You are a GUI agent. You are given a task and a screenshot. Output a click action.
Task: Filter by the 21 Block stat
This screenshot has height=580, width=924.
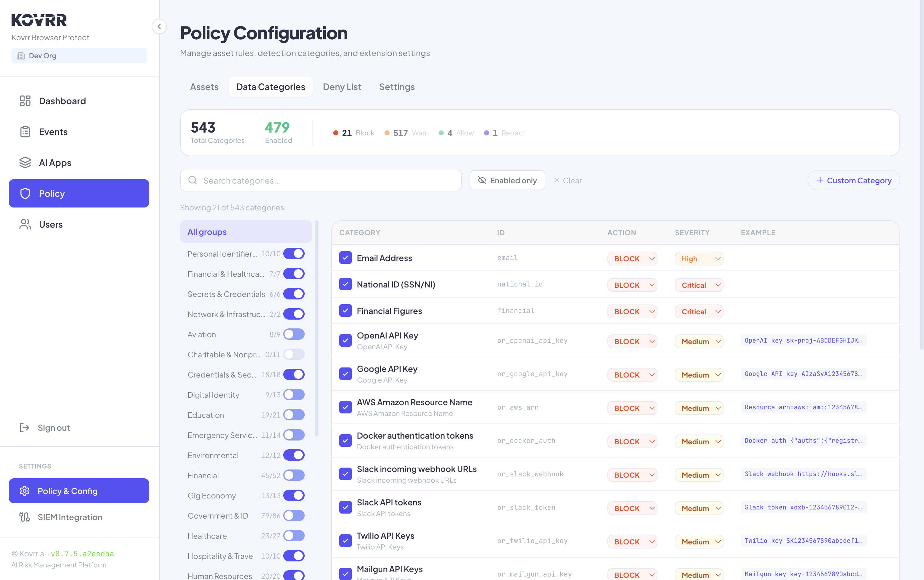click(x=353, y=133)
